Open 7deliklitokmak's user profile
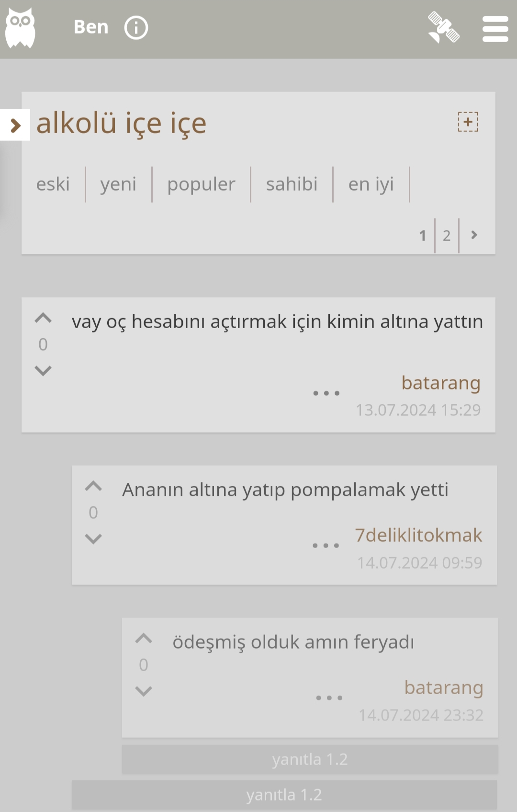The width and height of the screenshot is (517, 812). 418,535
